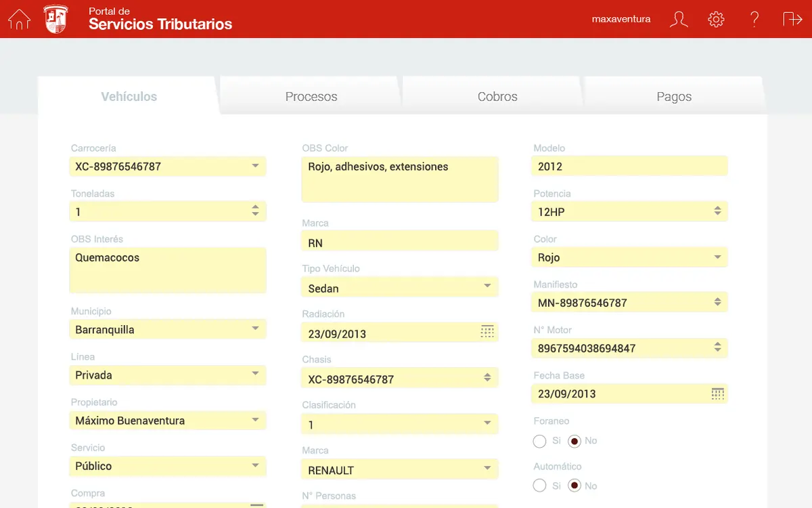The height and width of the screenshot is (508, 812).
Task: Switch to the Vehículos tab
Action: pyautogui.click(x=129, y=96)
